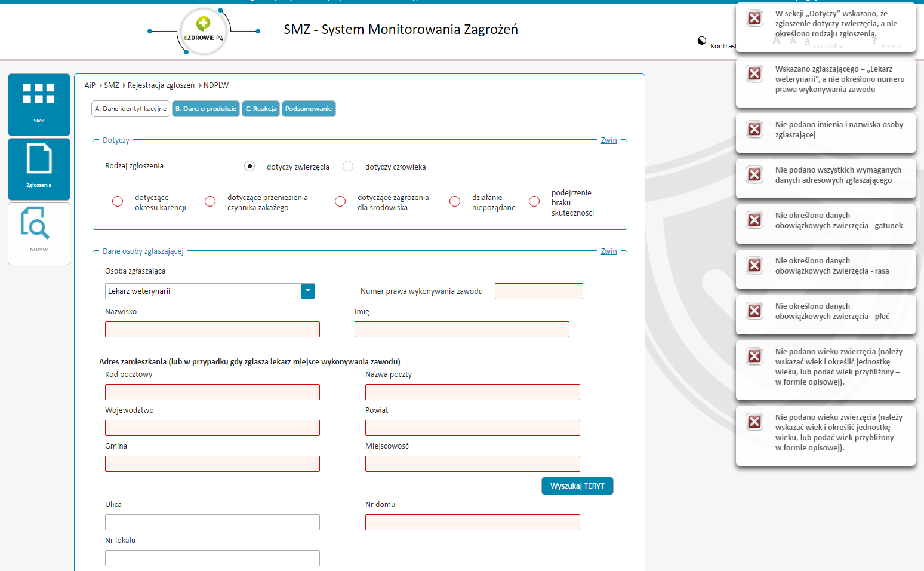The image size is (924, 571).
Task: Click into the Gmina field
Action: 212,463
